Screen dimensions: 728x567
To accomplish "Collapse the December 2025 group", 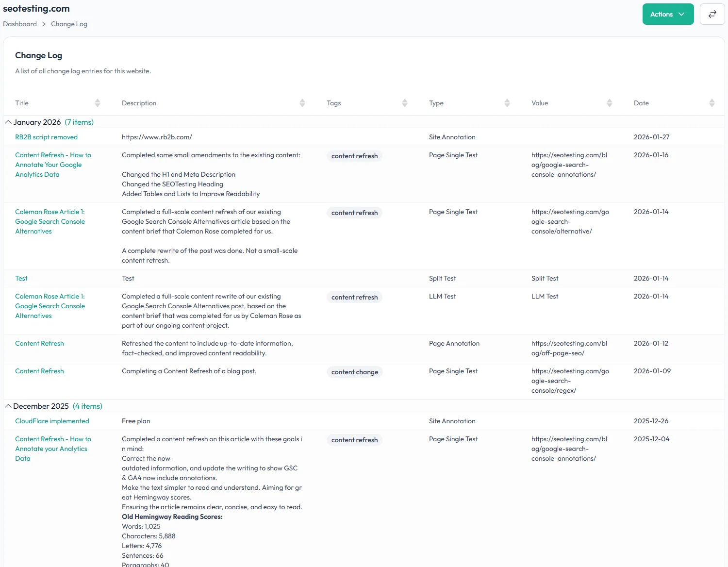I will click(x=8, y=406).
